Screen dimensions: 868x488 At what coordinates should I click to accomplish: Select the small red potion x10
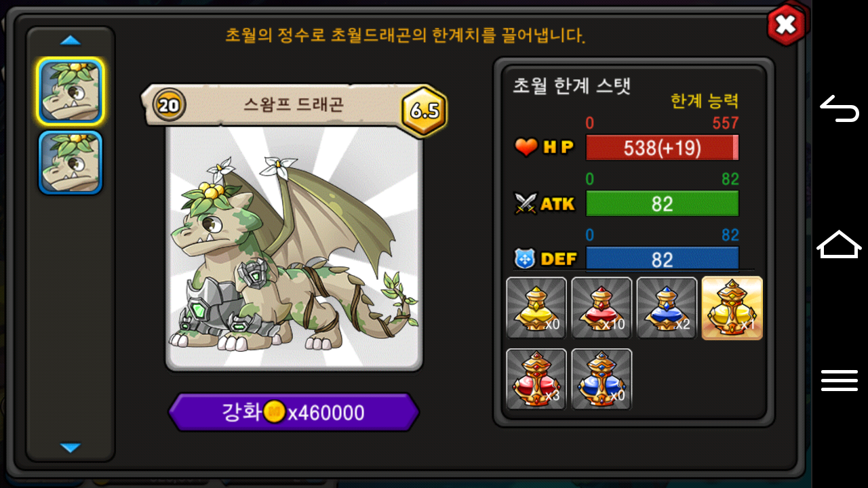pyautogui.click(x=601, y=308)
